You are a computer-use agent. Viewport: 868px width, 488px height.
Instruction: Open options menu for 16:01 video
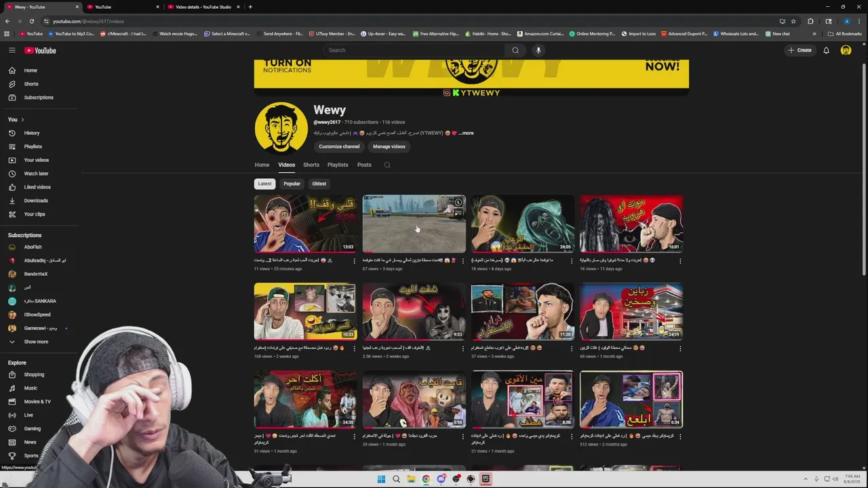pos(679,260)
